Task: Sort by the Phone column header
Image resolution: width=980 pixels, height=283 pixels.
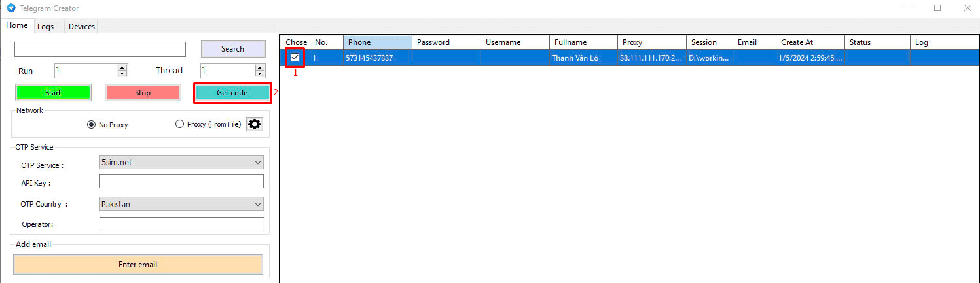Action: click(378, 42)
